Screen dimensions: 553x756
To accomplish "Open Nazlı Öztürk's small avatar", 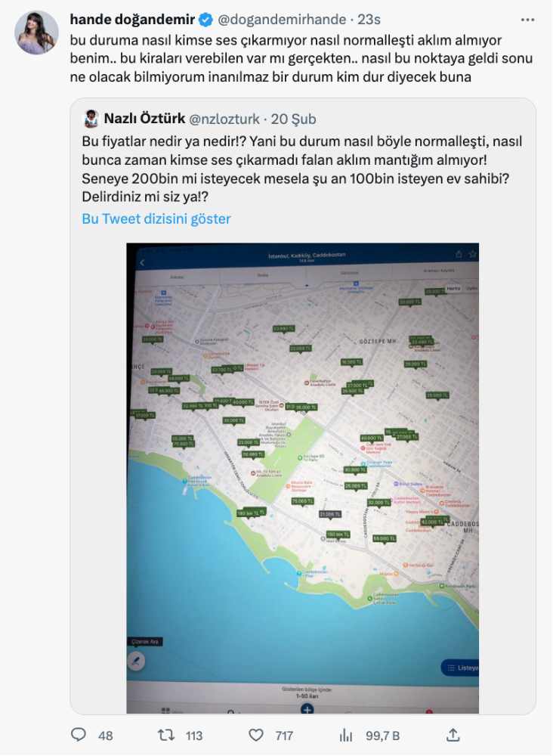I will coord(91,119).
